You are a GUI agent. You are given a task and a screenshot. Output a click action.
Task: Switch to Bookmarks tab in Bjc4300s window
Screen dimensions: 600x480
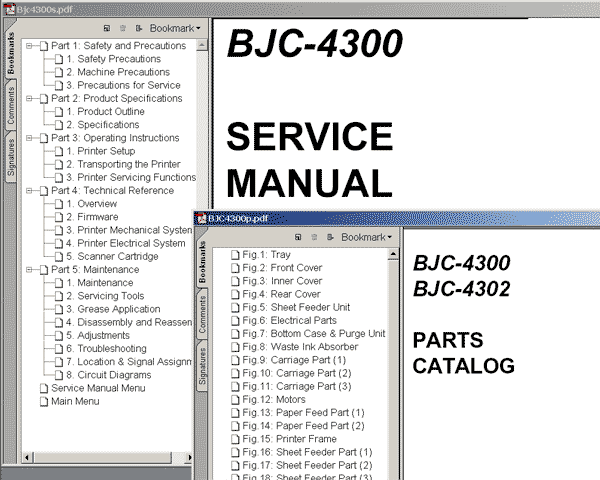[x=10, y=53]
